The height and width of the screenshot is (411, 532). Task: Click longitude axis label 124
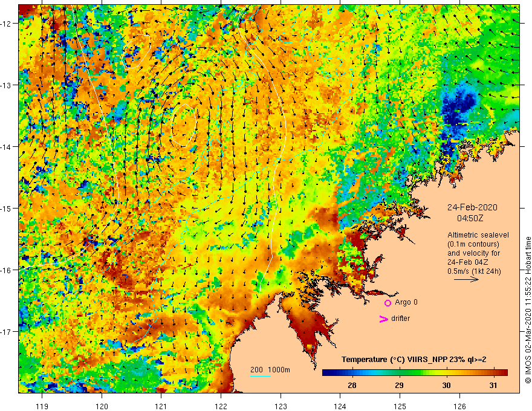coord(340,406)
